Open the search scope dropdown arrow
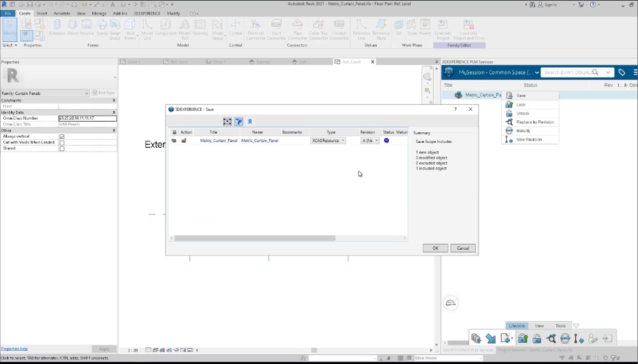 click(x=608, y=72)
